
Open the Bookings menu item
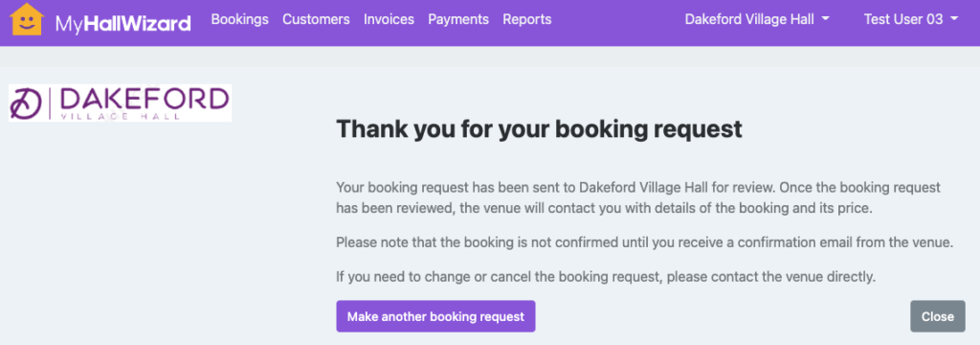(x=240, y=19)
